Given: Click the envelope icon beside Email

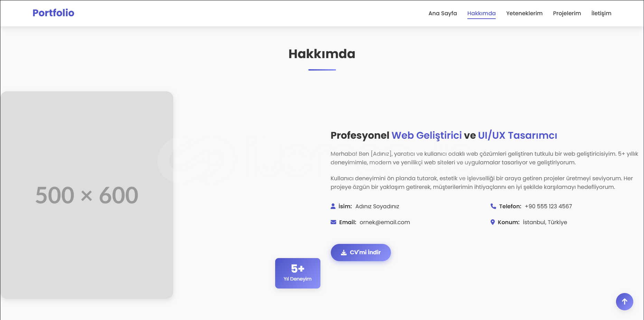Looking at the screenshot, I should tap(333, 222).
